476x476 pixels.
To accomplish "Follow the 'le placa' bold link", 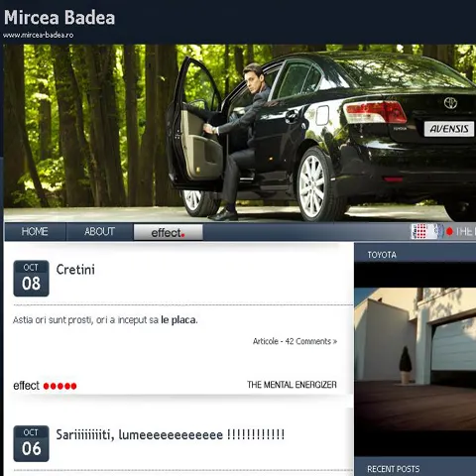I will pyautogui.click(x=178, y=320).
